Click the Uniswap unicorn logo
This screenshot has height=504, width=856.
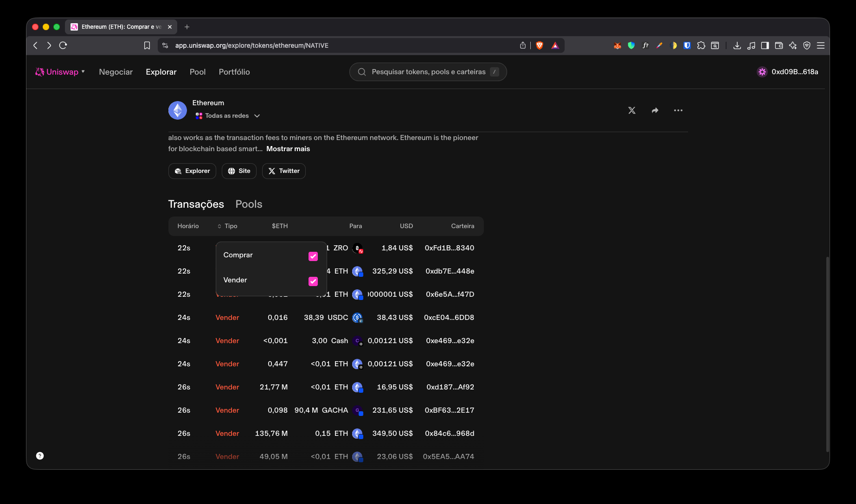40,72
